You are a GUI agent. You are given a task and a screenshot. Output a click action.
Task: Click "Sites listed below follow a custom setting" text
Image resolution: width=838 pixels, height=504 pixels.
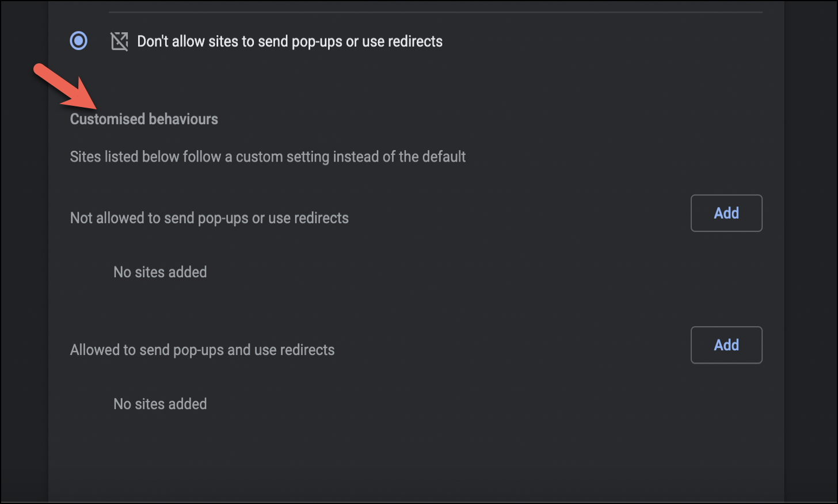pos(268,156)
